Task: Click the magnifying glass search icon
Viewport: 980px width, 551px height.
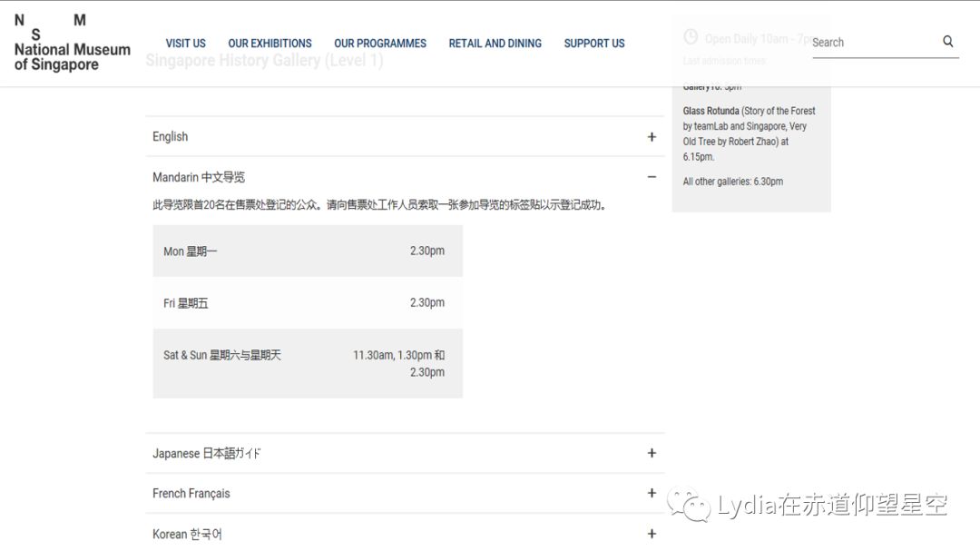Action: click(x=948, y=42)
